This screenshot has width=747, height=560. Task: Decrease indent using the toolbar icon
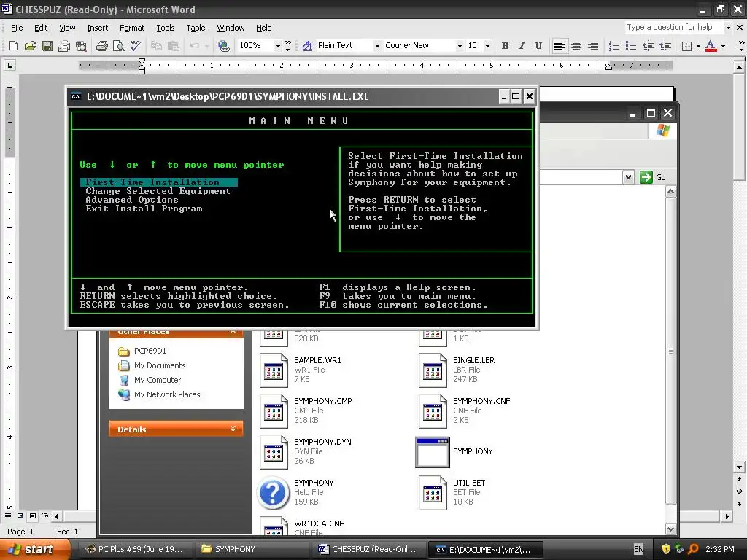pos(649,46)
